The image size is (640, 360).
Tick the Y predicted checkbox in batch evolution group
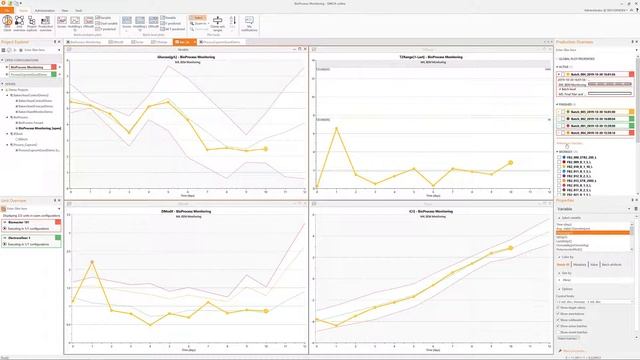[98, 29]
